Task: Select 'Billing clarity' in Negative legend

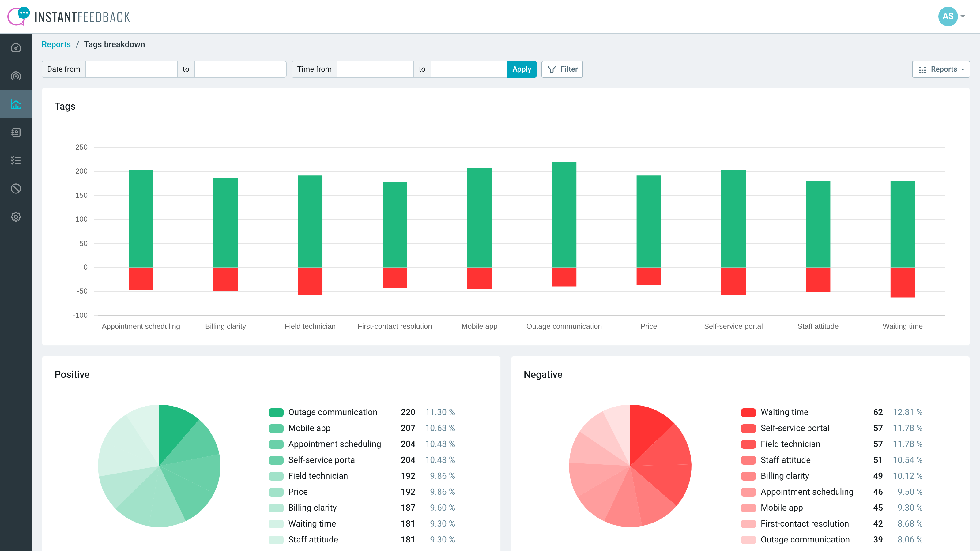Action: click(785, 476)
